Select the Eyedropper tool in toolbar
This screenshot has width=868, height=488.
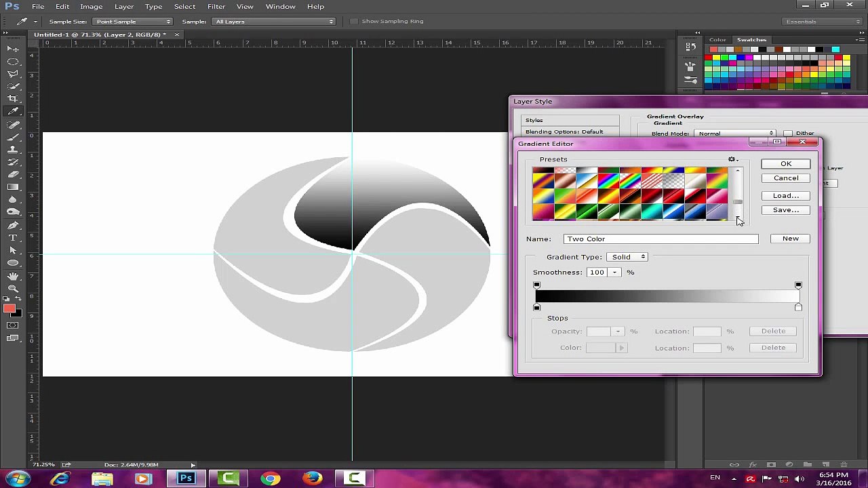(x=13, y=111)
